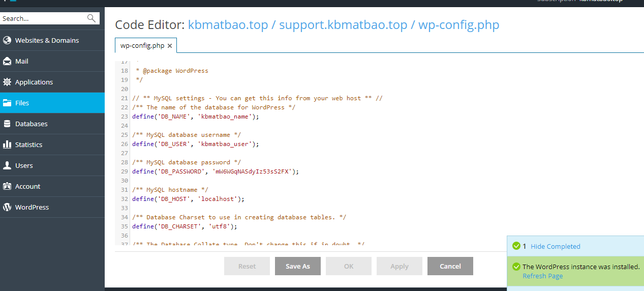Click the Applications gear icon
644x291 pixels.
[7, 82]
